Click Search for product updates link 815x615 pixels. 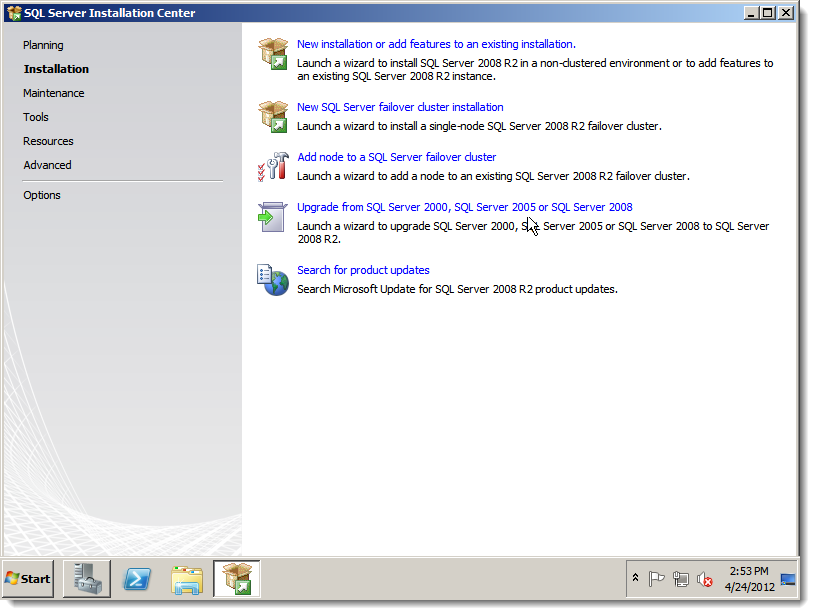tap(363, 270)
